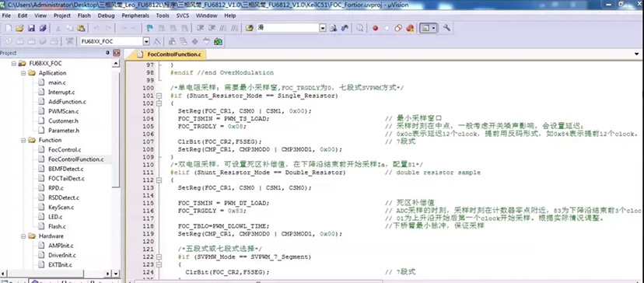Enable or disable the current breakpoint icon

pos(387,28)
